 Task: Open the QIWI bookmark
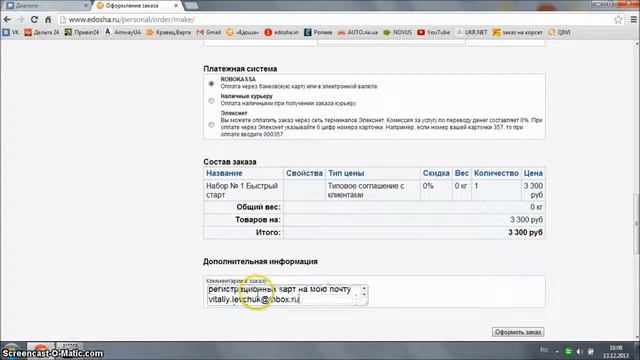click(559, 32)
